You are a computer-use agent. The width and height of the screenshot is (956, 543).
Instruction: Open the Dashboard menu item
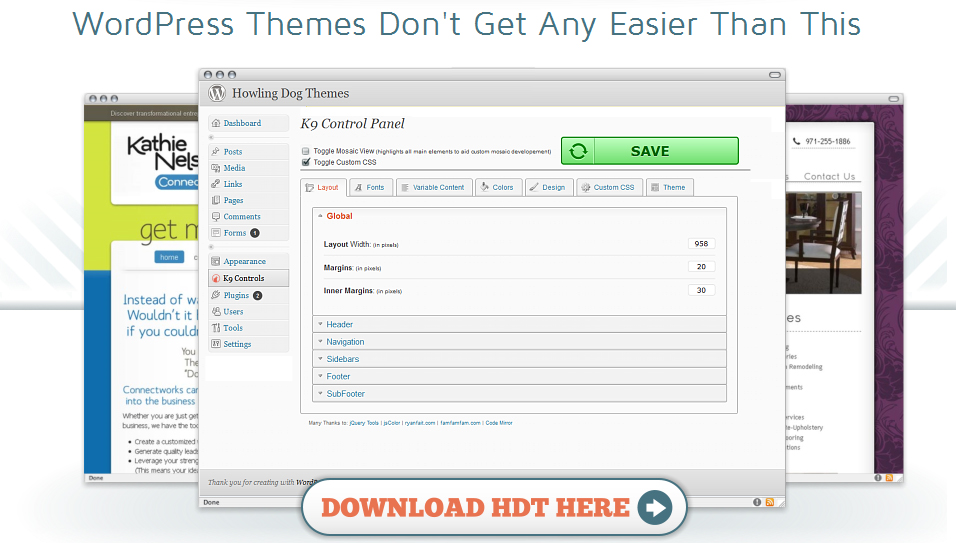249,123
